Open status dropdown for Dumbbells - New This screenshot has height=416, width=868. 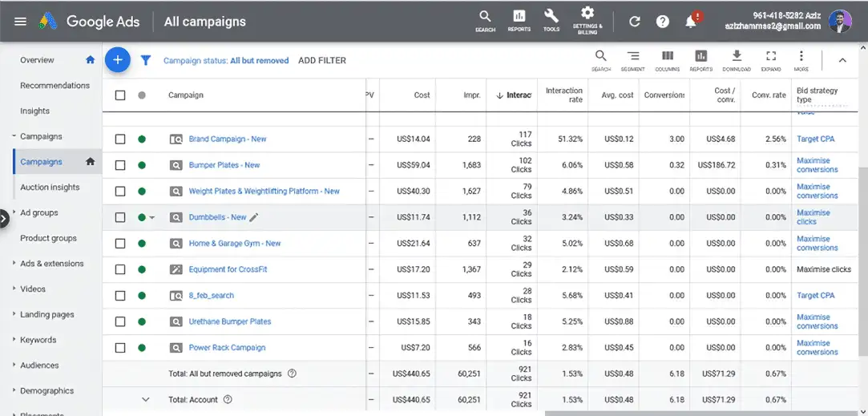pos(152,218)
